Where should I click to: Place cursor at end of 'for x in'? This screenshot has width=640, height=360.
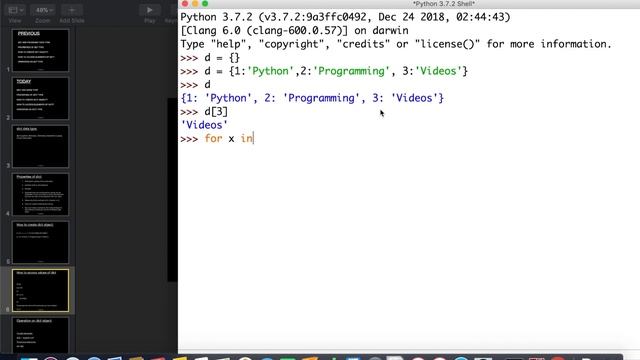(254, 138)
